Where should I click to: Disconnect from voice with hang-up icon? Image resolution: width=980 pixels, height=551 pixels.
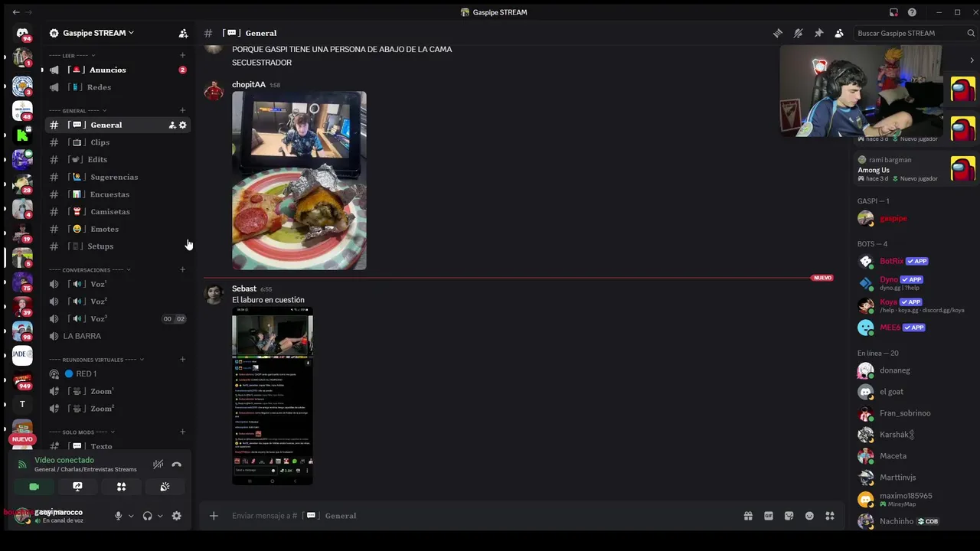click(177, 464)
